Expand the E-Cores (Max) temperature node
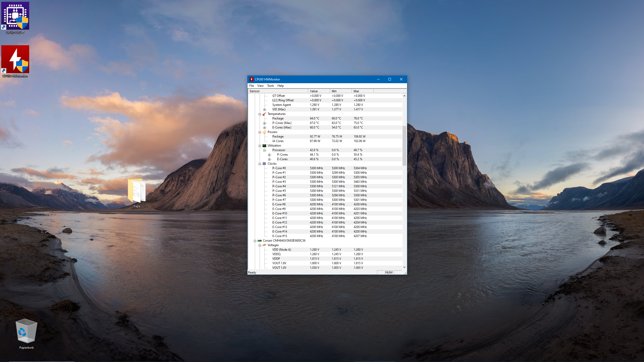The width and height of the screenshot is (644, 362). click(264, 128)
